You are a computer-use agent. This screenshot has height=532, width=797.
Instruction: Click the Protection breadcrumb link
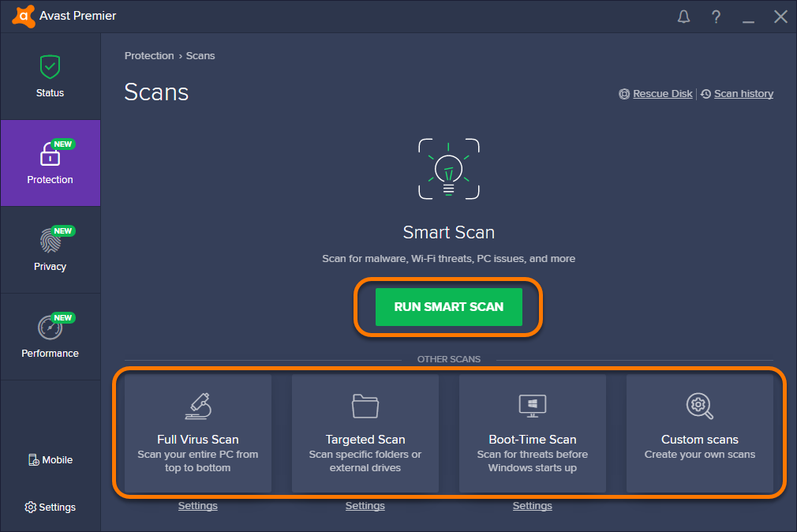tap(149, 56)
